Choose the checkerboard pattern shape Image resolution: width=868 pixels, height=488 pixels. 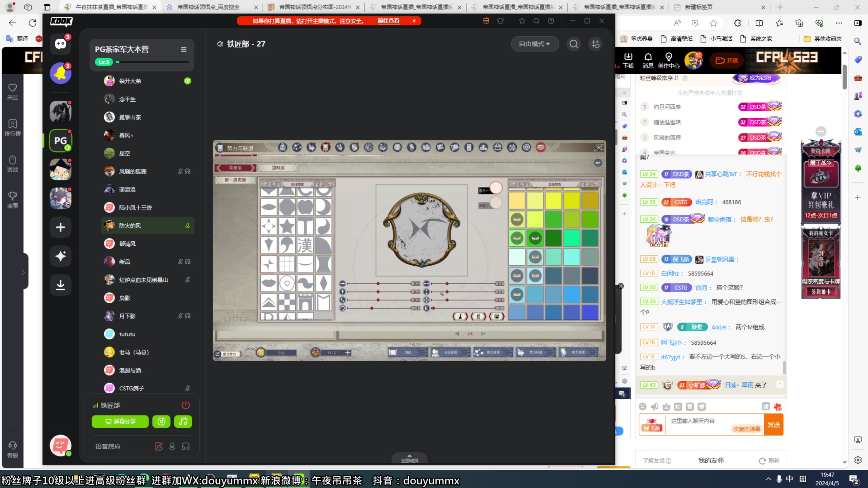[x=287, y=302]
